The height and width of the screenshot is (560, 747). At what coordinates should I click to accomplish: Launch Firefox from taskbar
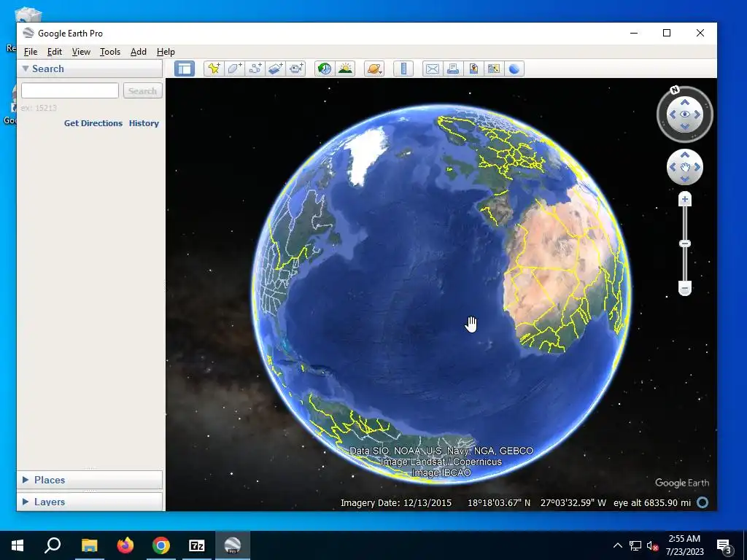click(x=125, y=545)
